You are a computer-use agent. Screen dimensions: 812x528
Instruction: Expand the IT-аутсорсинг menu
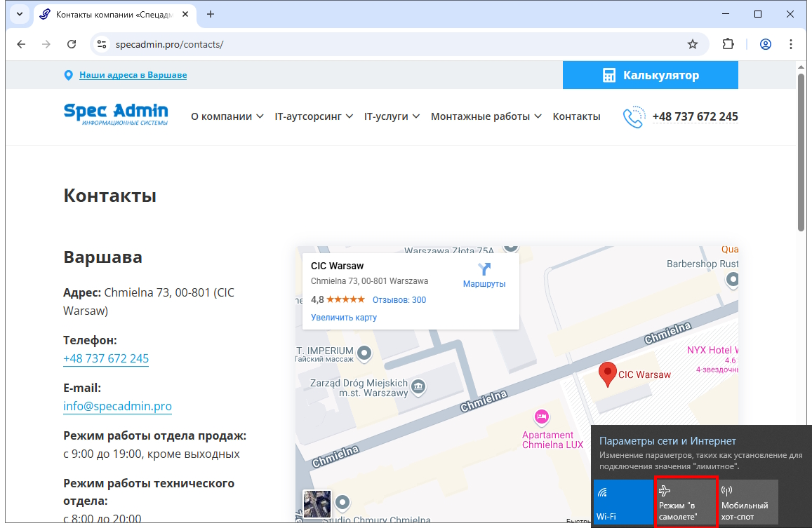(x=314, y=116)
